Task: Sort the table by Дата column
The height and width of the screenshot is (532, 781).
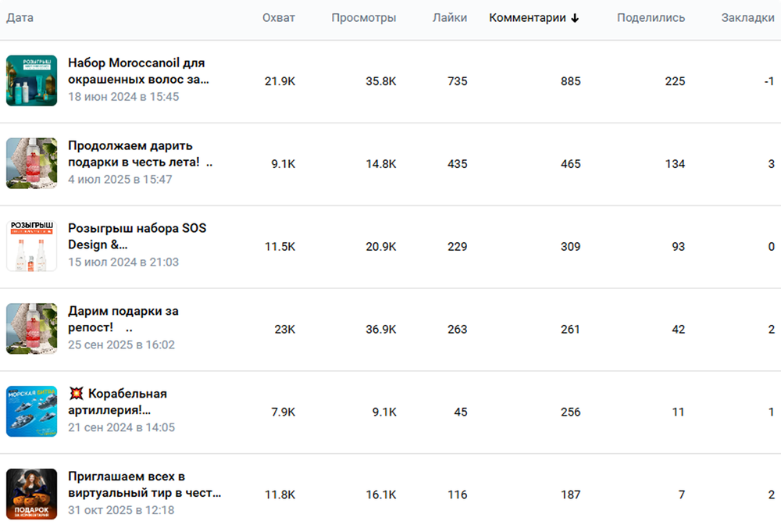Action: click(x=20, y=18)
